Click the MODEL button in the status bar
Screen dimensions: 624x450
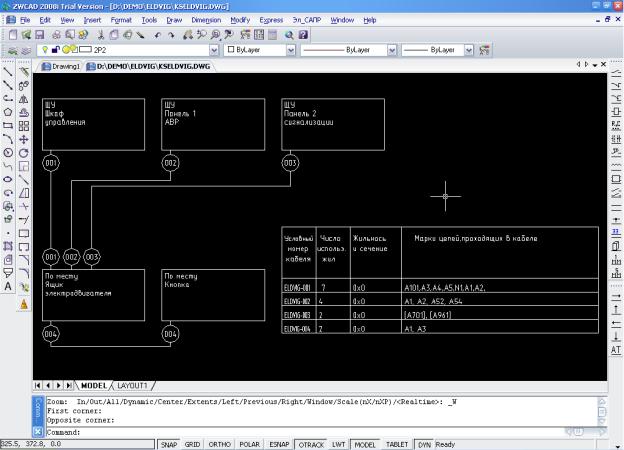(366, 444)
